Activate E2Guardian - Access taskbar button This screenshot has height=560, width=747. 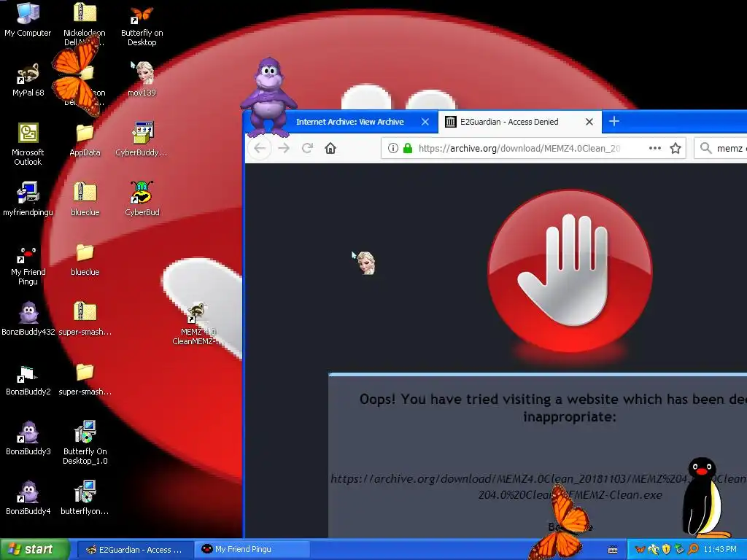(134, 550)
